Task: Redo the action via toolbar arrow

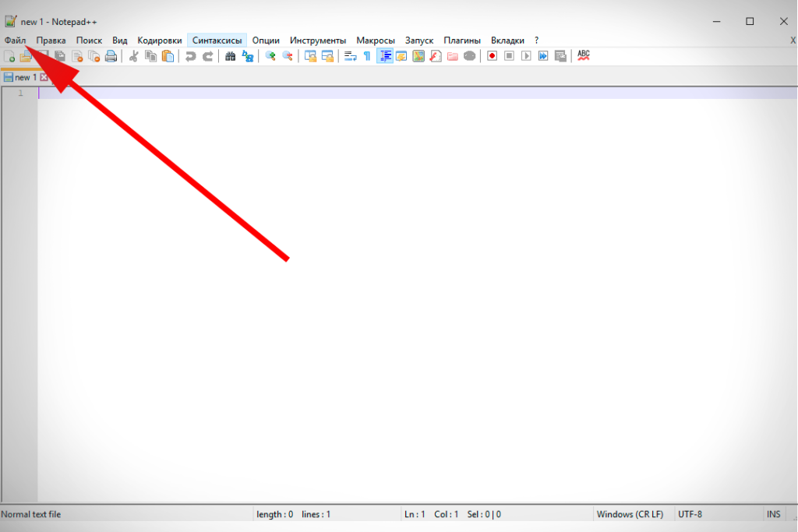Action: coord(207,56)
